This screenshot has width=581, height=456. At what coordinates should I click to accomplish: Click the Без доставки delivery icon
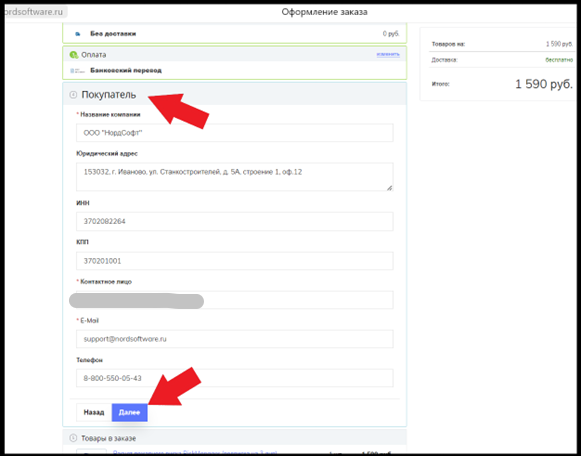point(77,34)
